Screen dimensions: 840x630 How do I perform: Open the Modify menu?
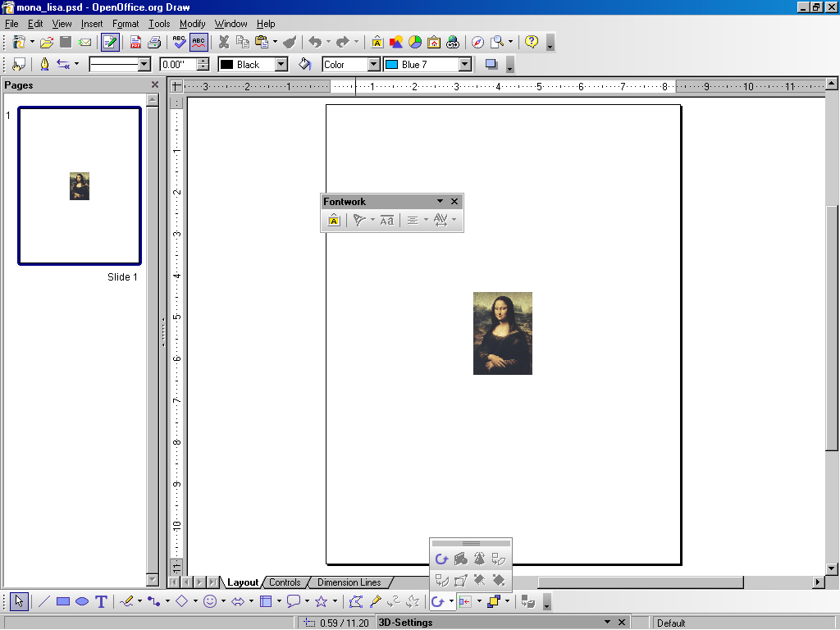193,24
